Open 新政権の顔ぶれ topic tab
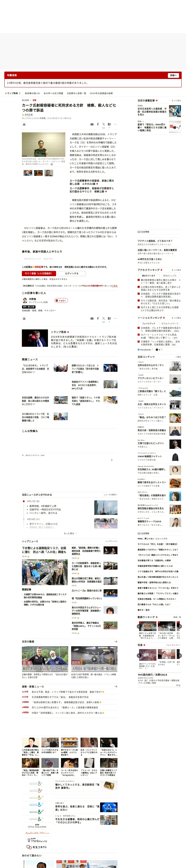Screen dimensions: 186x868 [x=32, y=93]
